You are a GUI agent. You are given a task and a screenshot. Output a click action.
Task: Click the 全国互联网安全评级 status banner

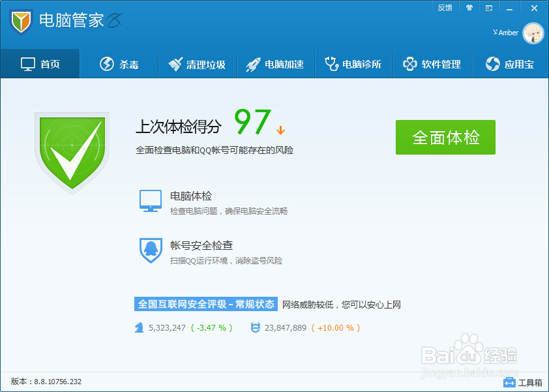pyautogui.click(x=206, y=304)
